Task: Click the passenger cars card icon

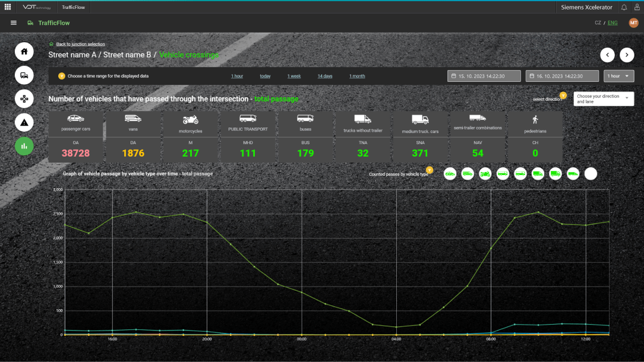Action: 75,119
